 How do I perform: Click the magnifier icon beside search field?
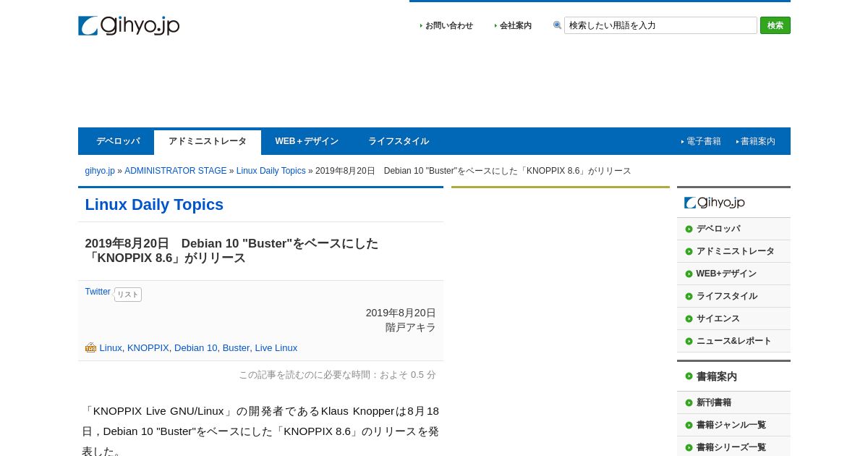558,25
